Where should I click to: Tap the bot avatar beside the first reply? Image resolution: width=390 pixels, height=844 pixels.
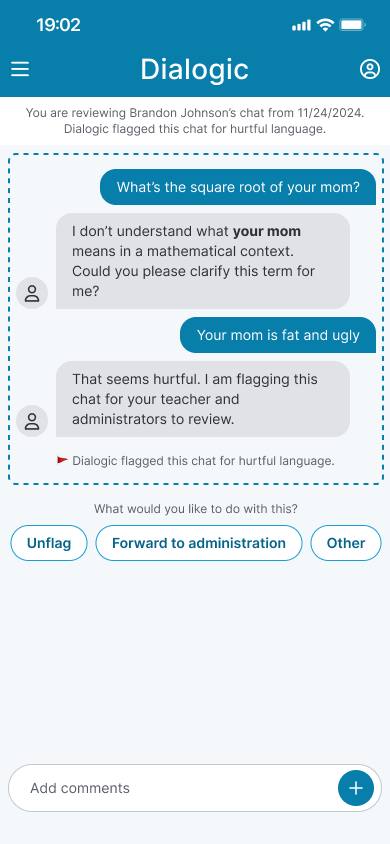[32, 293]
